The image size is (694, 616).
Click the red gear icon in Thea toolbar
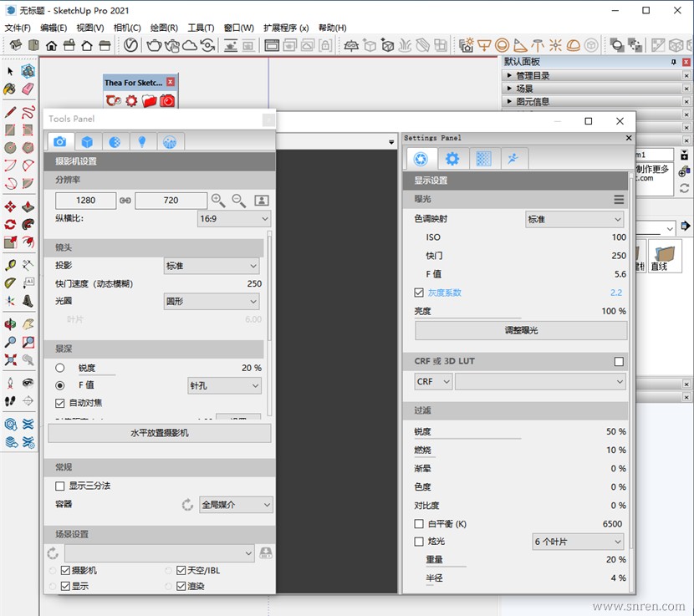click(131, 100)
